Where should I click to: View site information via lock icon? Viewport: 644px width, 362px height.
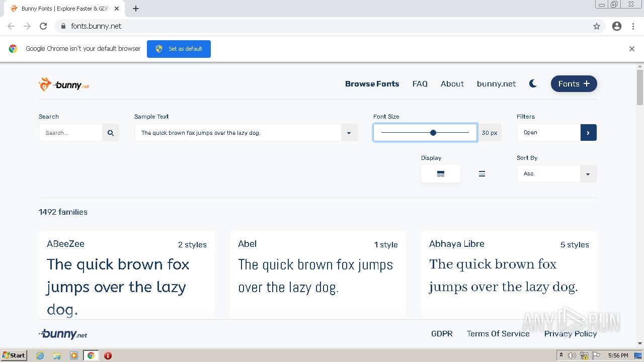[63, 26]
